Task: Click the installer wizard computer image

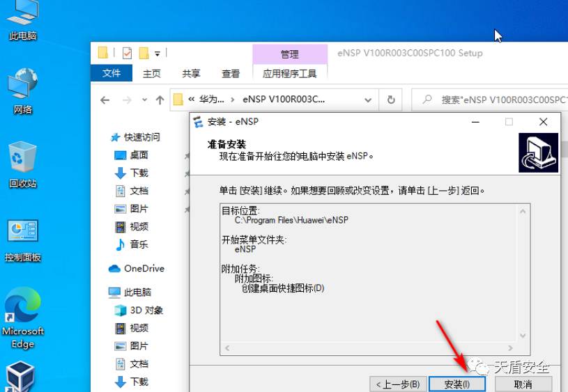Action: pos(538,152)
